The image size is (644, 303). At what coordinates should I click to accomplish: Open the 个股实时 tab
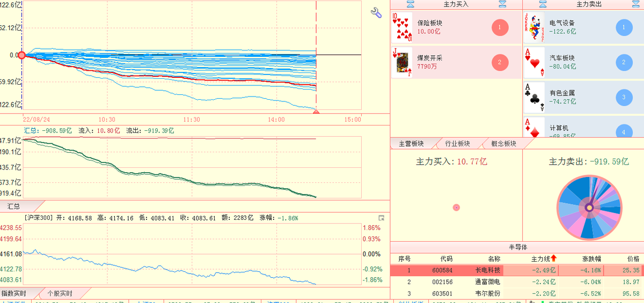[60, 293]
